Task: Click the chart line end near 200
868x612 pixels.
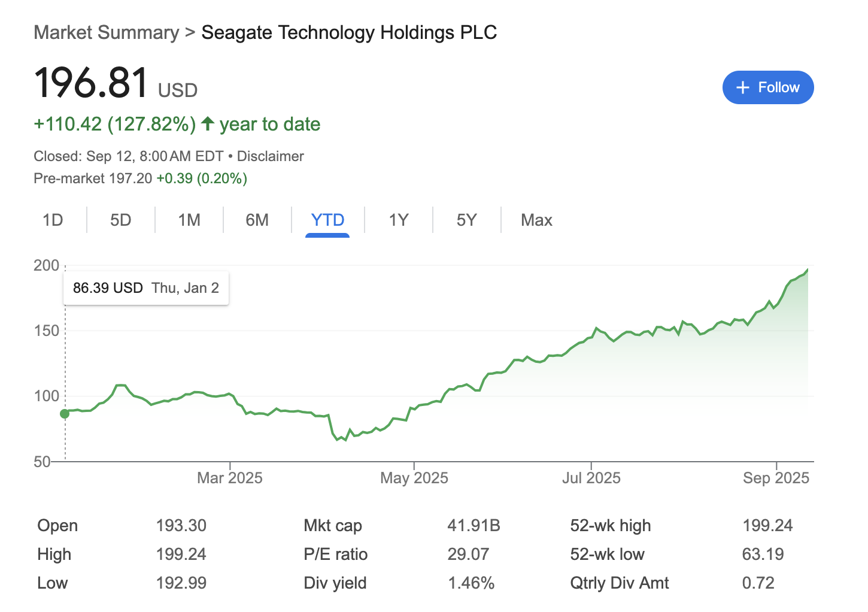Action: coord(808,270)
